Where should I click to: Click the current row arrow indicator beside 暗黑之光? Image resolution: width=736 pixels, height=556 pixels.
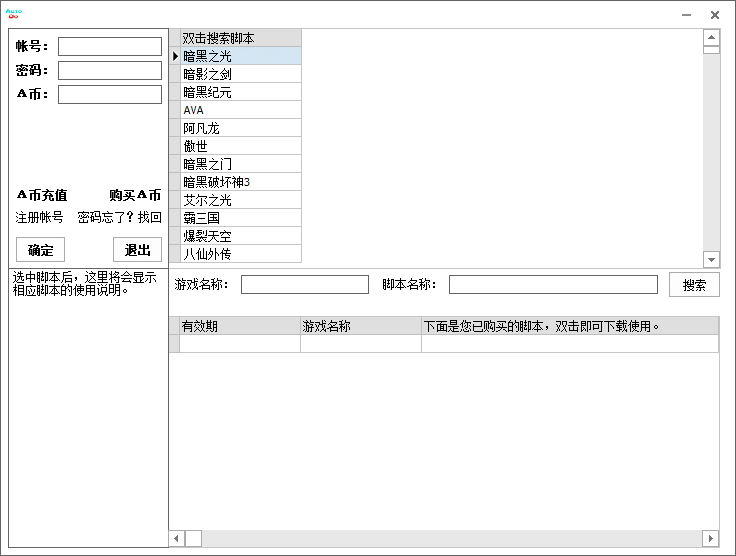point(175,56)
